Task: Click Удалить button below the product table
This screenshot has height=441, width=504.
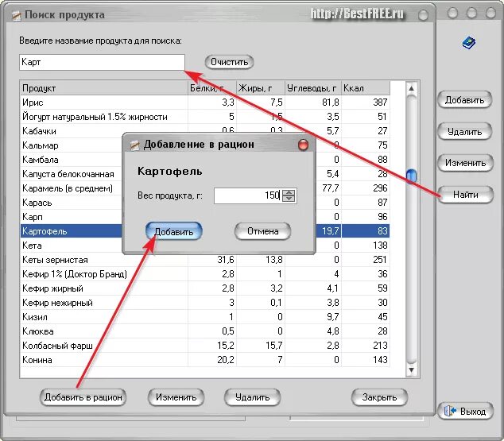Action: [x=252, y=397]
